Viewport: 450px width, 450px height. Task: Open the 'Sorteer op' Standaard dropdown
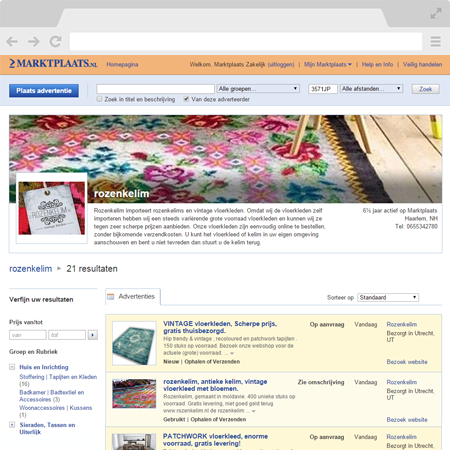click(x=388, y=297)
